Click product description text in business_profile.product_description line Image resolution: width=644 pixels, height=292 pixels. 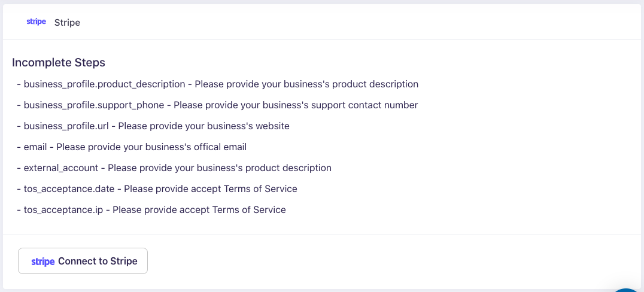point(375,84)
